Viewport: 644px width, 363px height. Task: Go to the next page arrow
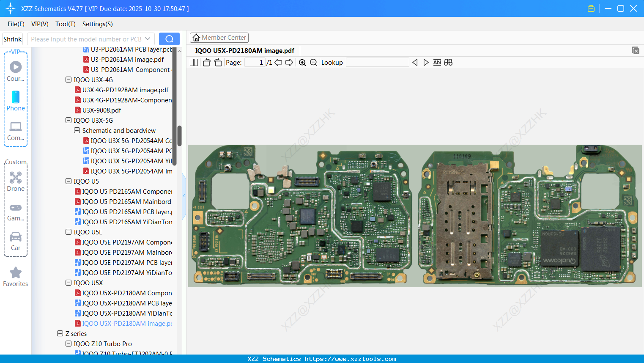[x=289, y=62]
